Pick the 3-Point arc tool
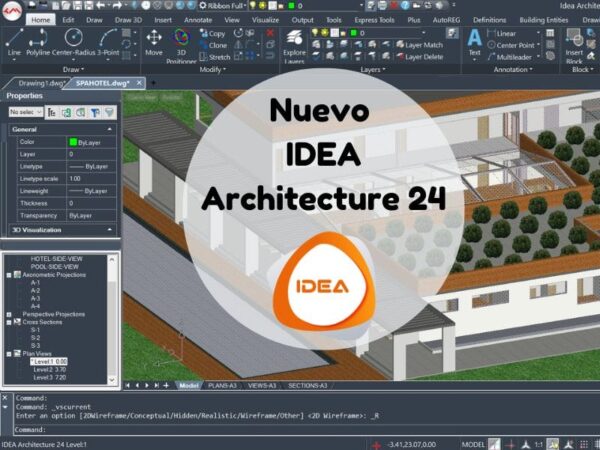600x450 pixels. tap(108, 43)
